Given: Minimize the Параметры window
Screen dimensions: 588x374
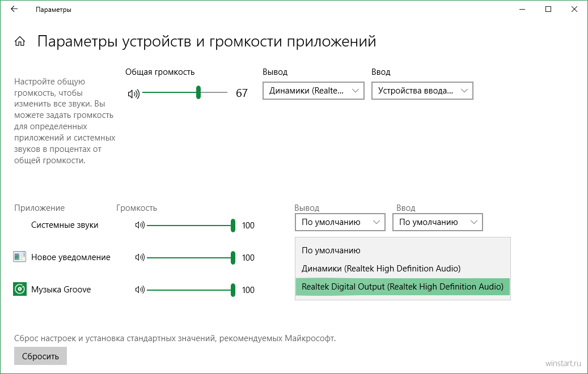Looking at the screenshot, I should [522, 10].
